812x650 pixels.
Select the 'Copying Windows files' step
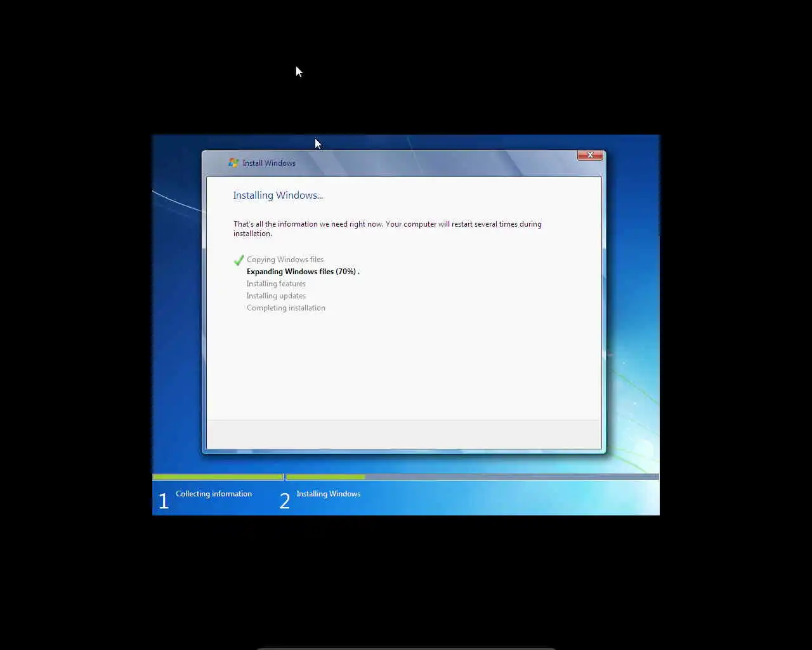(x=285, y=260)
